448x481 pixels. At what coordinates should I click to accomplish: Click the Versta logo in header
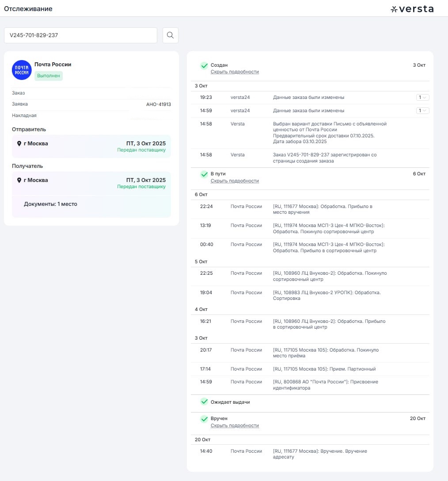pos(412,9)
